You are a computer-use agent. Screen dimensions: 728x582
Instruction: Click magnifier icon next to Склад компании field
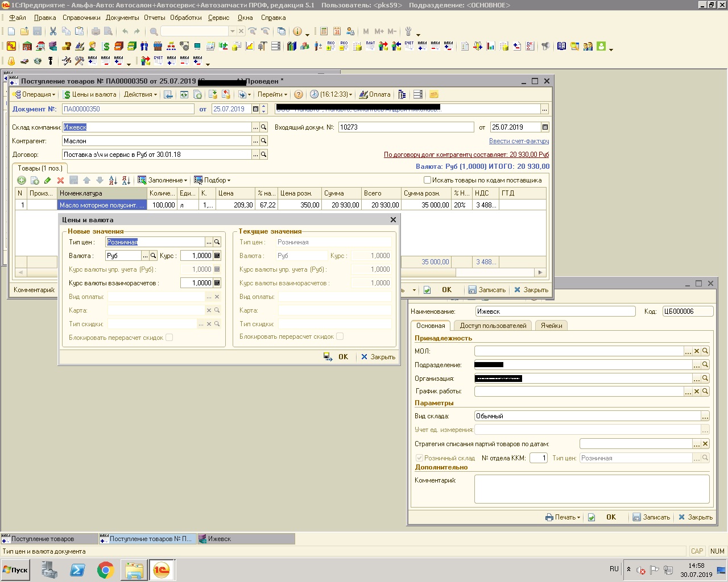(x=264, y=127)
